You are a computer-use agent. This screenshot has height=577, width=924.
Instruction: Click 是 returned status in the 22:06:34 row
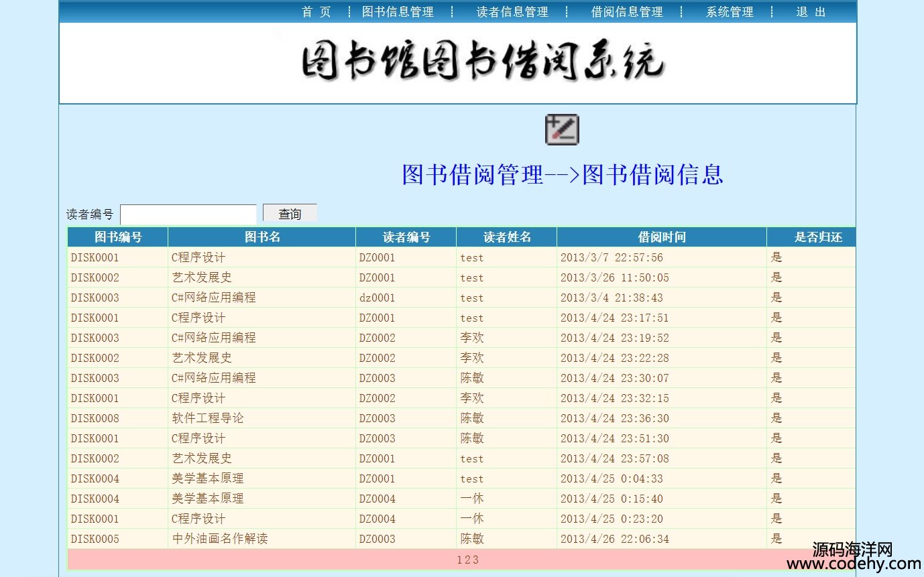(776, 539)
